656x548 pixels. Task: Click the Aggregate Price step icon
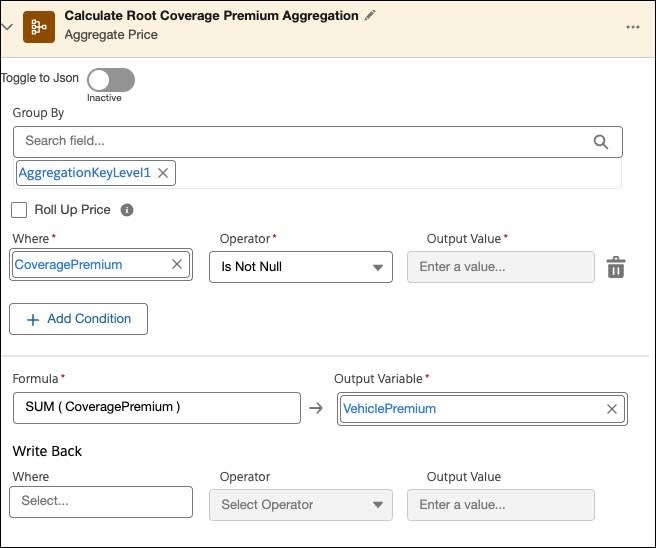[38, 27]
